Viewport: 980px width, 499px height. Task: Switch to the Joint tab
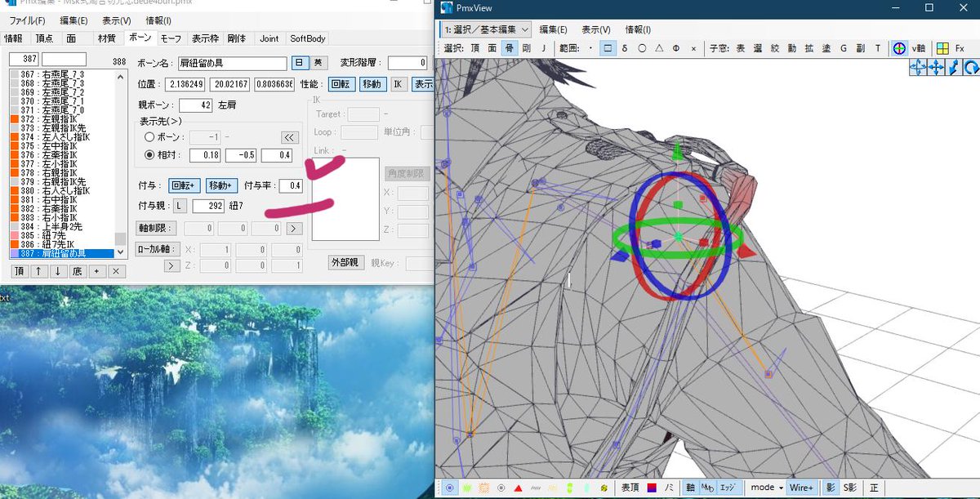pos(269,38)
